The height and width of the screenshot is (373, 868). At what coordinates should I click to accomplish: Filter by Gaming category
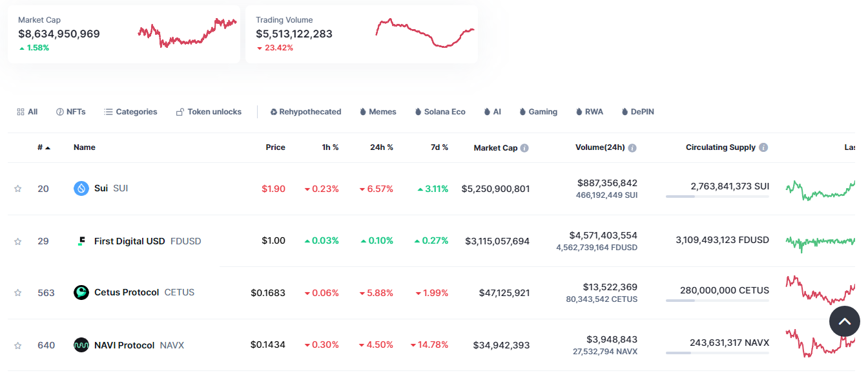coord(538,112)
